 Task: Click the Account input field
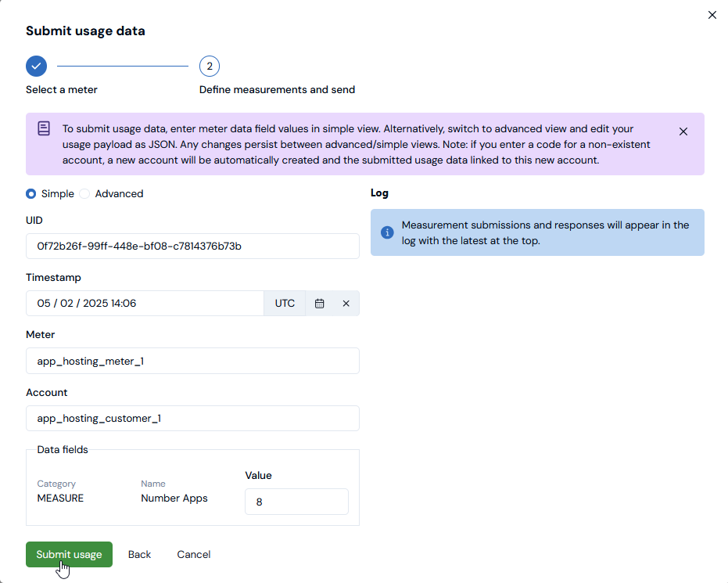tap(192, 419)
